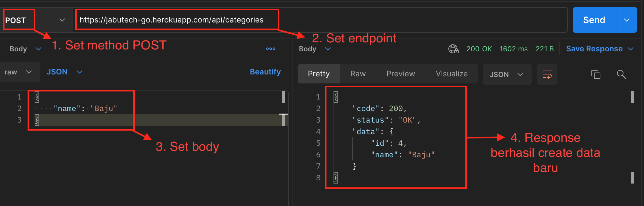Switch to the Raw response tab

[x=358, y=74]
